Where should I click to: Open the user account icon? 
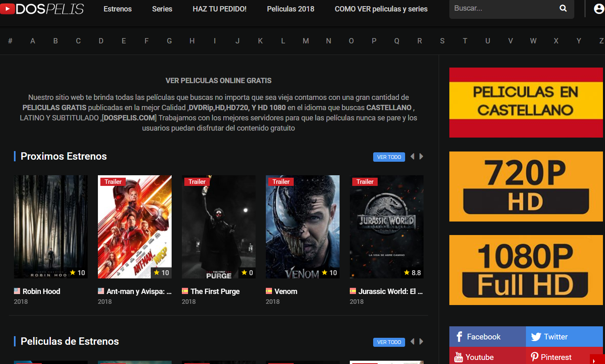(599, 9)
